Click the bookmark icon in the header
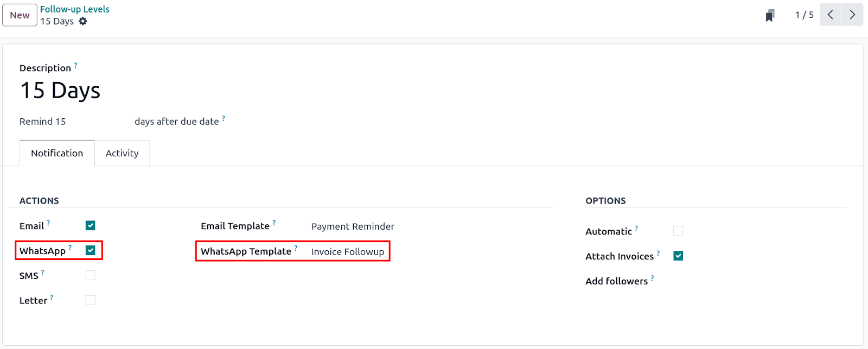 pyautogui.click(x=770, y=15)
